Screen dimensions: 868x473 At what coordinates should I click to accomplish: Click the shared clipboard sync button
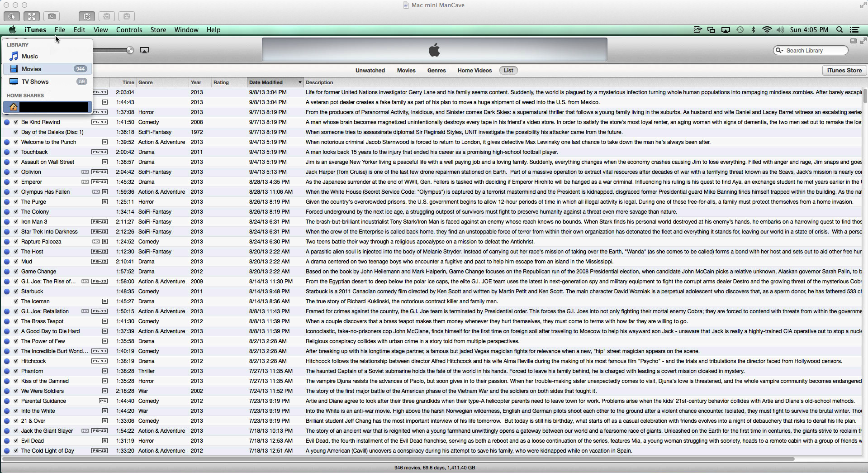click(x=87, y=16)
